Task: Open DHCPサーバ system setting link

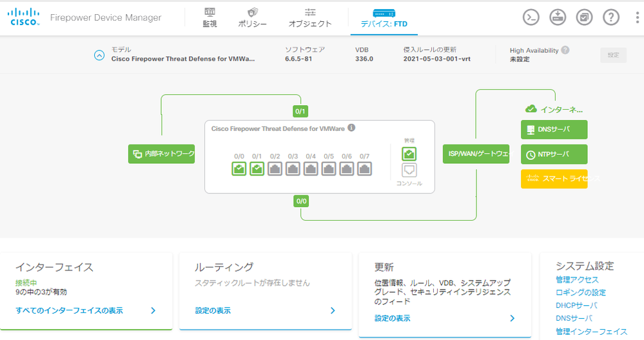Action: pyautogui.click(x=576, y=305)
